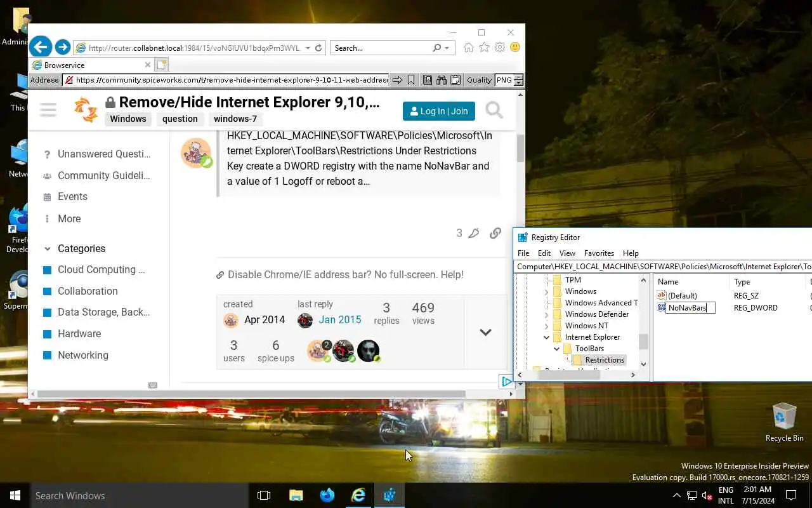This screenshot has width=812, height=508.
Task: Open the search provider dropdown arrow
Action: click(447, 48)
